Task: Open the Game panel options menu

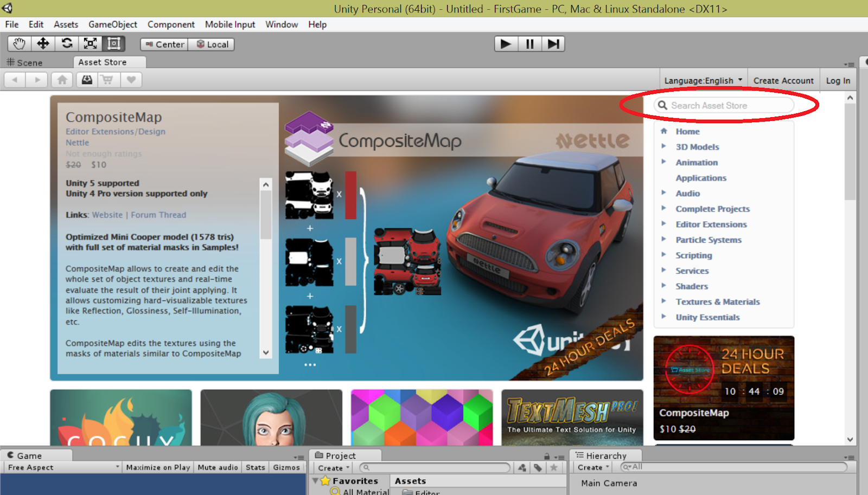Action: click(299, 457)
